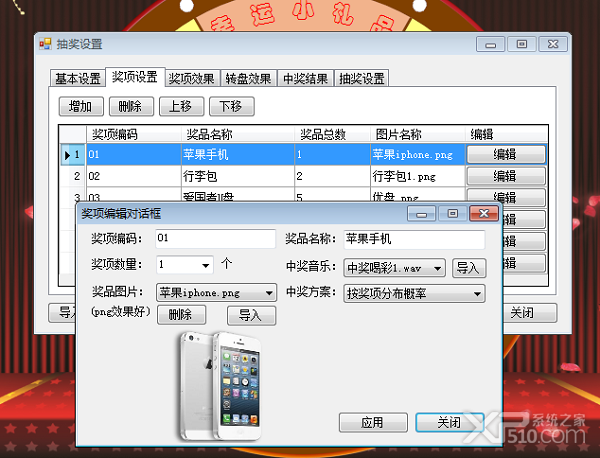Viewport: 600px width, 458px height.
Task: Click the 苹果手机 cell in the table
Action: [238, 155]
